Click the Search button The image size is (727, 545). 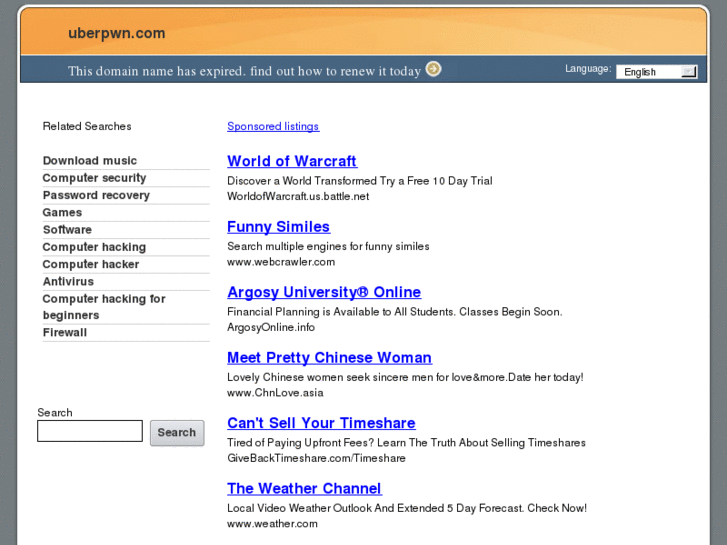click(x=177, y=433)
